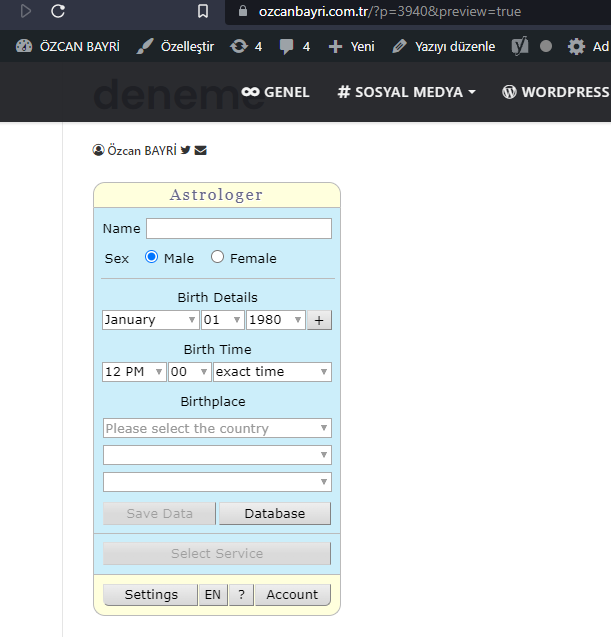Click the Özelleştir paintbrush icon
Screen dimensions: 611x637
tap(145, 46)
